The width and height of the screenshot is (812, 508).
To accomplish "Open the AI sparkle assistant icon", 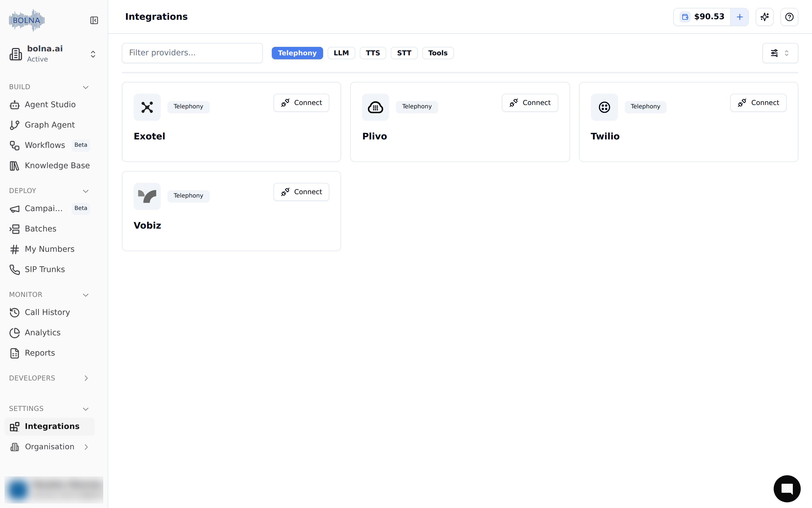I will tap(764, 17).
